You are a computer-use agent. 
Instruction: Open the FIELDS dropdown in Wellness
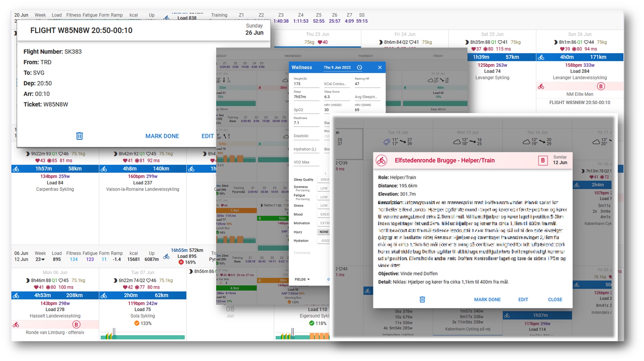(x=302, y=279)
